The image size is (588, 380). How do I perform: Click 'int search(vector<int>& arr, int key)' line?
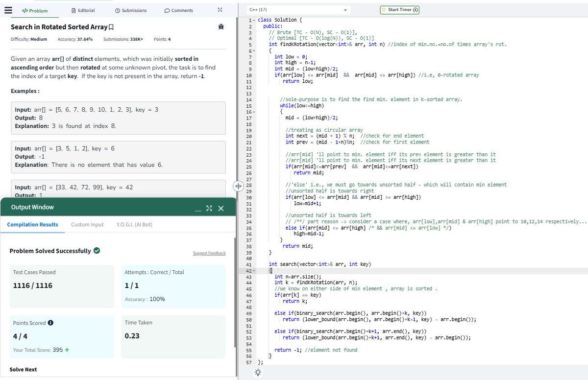pos(320,264)
